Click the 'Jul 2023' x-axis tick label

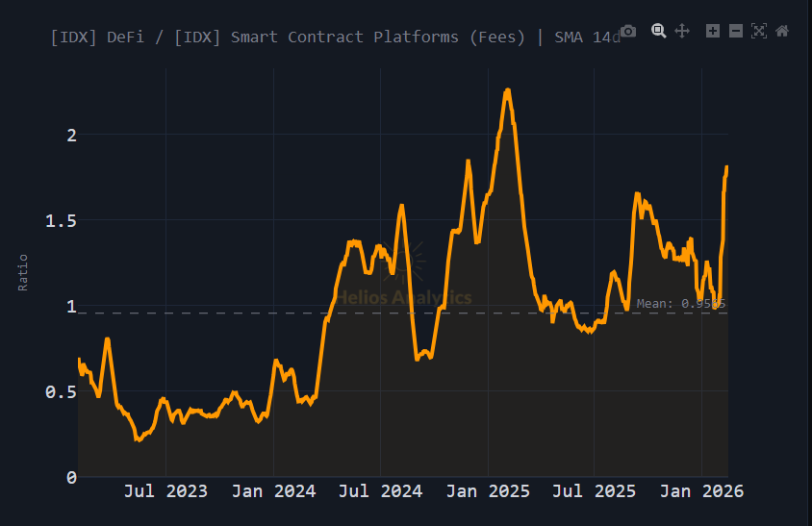pos(165,491)
